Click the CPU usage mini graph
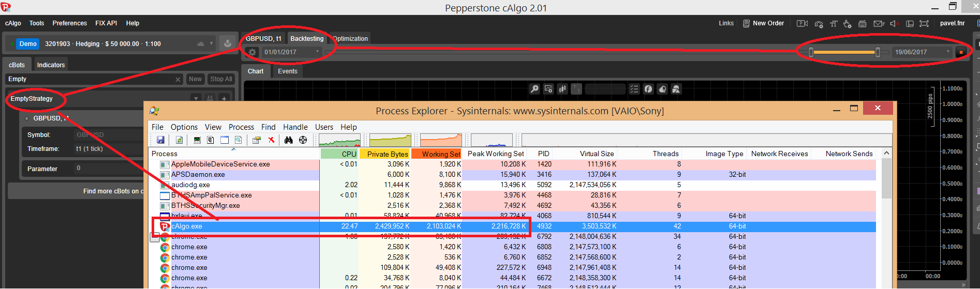Image resolution: width=980 pixels, height=289 pixels. (339, 140)
